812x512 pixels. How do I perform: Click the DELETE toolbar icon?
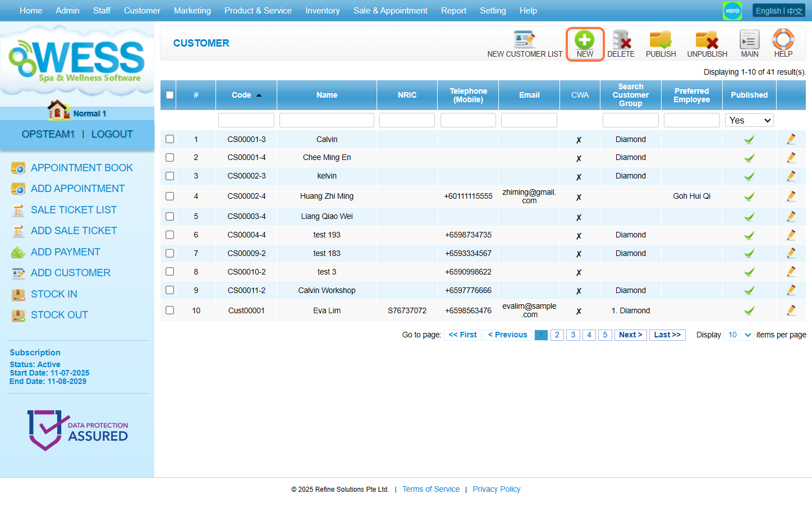click(x=621, y=40)
